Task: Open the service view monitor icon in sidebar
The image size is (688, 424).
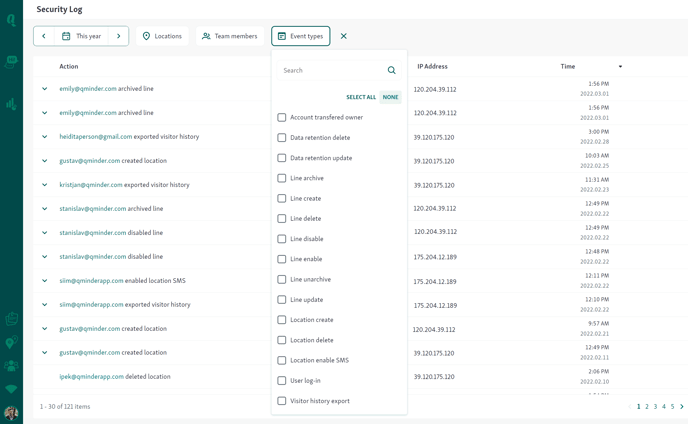Action: point(11,62)
